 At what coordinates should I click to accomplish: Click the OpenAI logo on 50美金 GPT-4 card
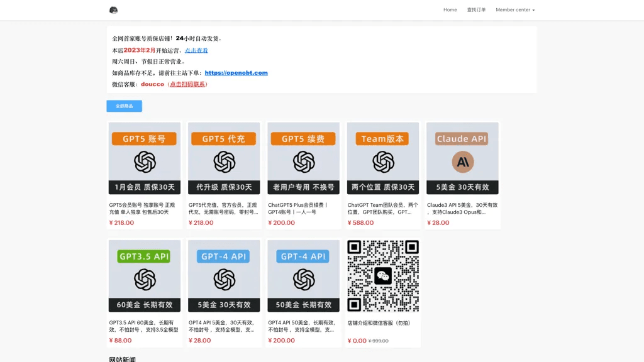[x=304, y=280]
